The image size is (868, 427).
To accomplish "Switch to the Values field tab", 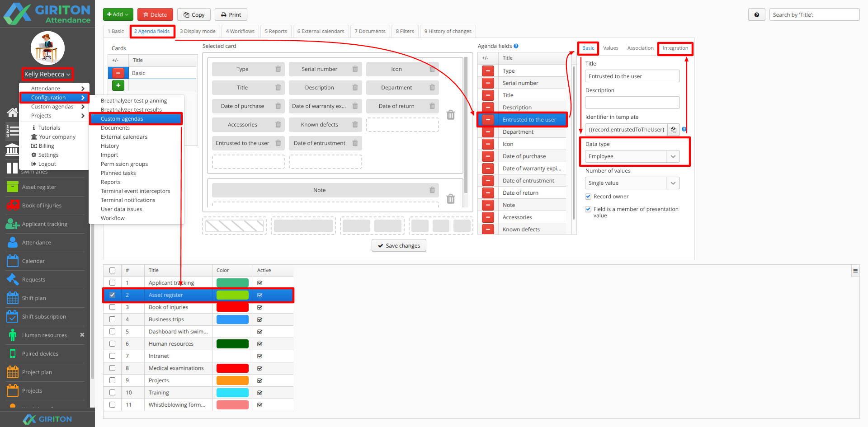I will [611, 48].
